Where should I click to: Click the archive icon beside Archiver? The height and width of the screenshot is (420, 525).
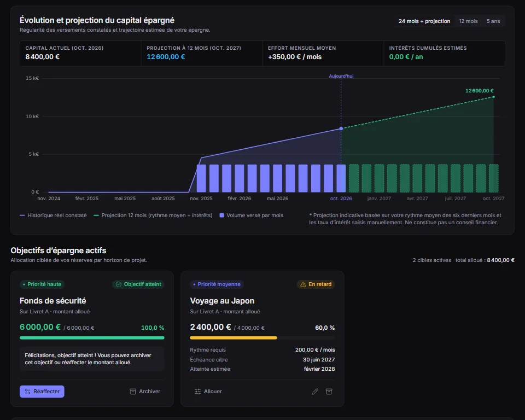pos(133,391)
